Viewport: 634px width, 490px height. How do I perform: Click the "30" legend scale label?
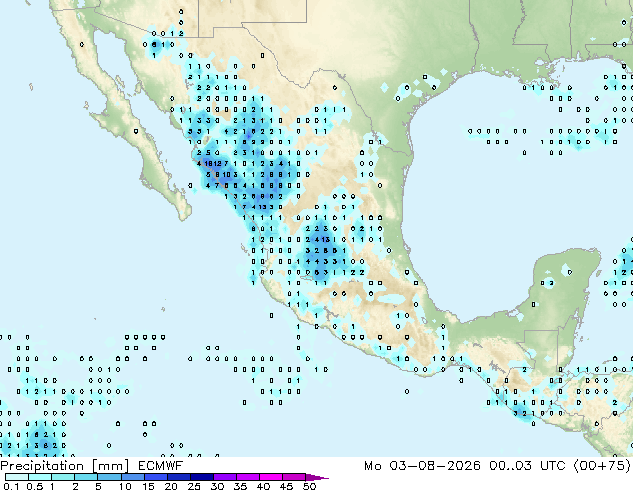click(x=217, y=486)
